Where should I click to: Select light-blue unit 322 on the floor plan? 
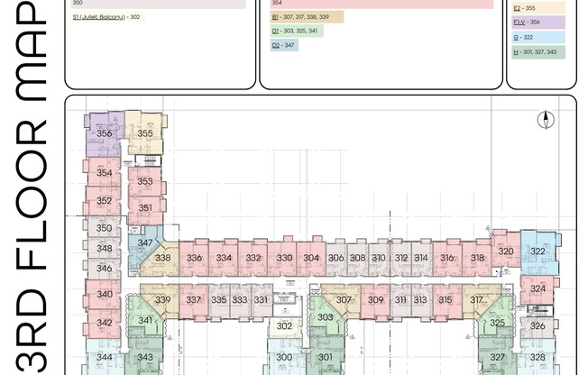click(537, 252)
